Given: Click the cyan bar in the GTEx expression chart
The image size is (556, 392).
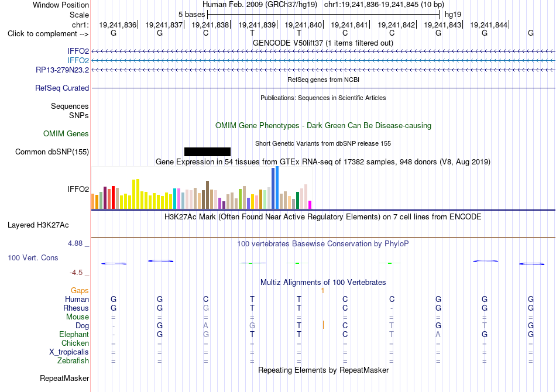Looking at the screenshot, I should pos(174,199).
